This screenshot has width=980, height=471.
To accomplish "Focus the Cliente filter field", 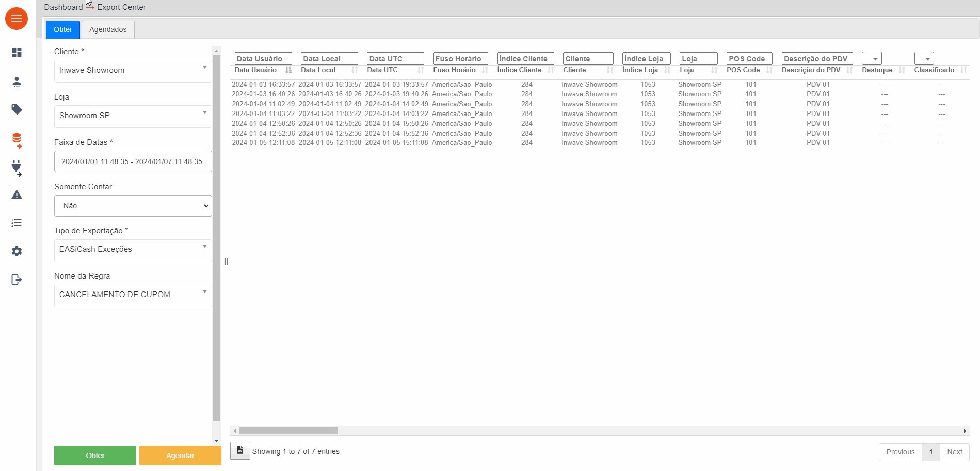I will (588, 59).
